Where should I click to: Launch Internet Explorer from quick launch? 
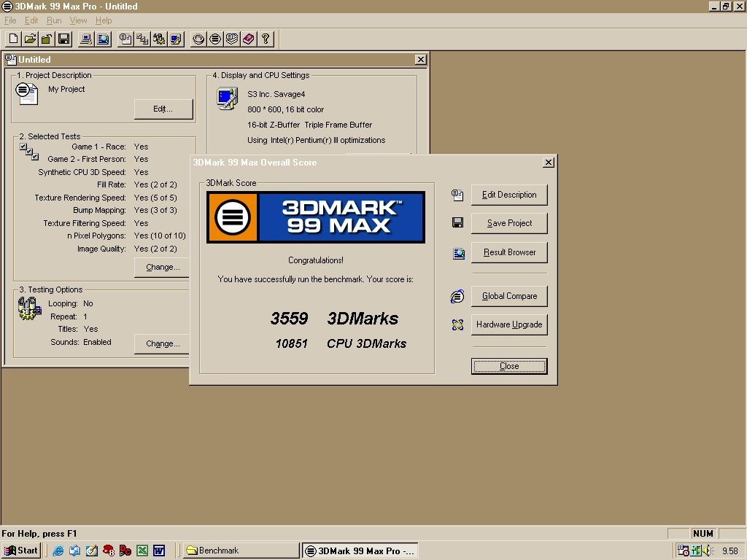click(x=58, y=551)
